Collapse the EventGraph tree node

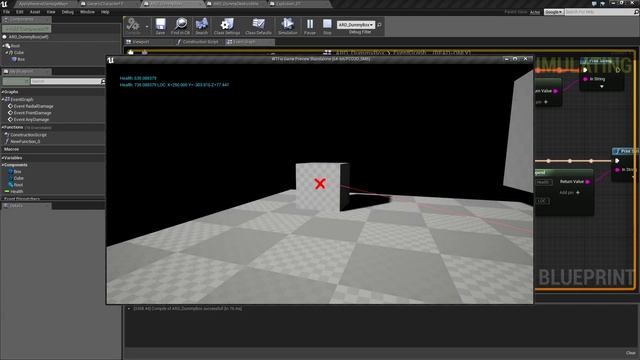[x=3, y=99]
